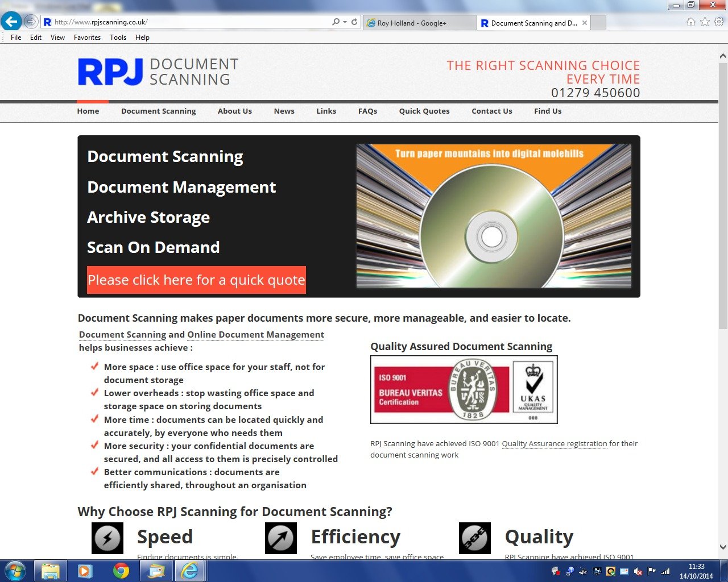The height and width of the screenshot is (582, 728).
Task: Open the Help menu
Action: tap(142, 38)
